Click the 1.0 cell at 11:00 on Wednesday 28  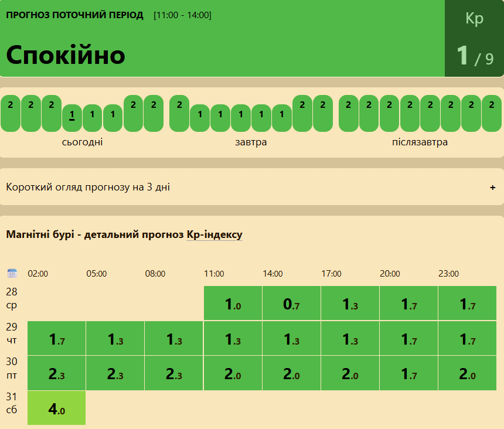click(x=233, y=303)
